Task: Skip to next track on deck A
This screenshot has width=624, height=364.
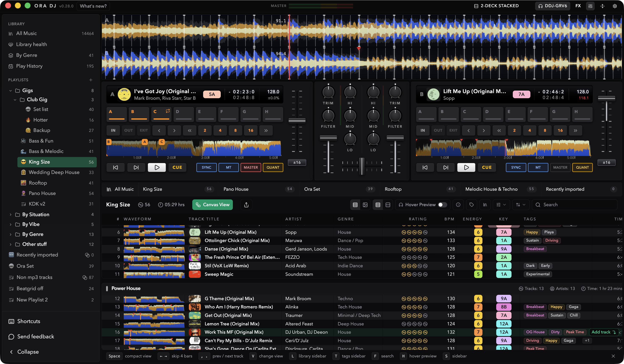Action: 136,168
